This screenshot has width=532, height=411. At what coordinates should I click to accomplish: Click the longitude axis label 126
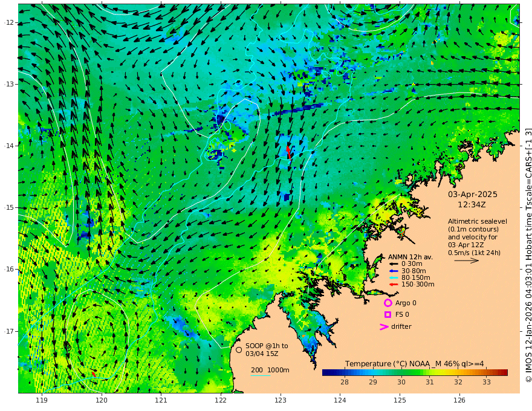click(459, 400)
